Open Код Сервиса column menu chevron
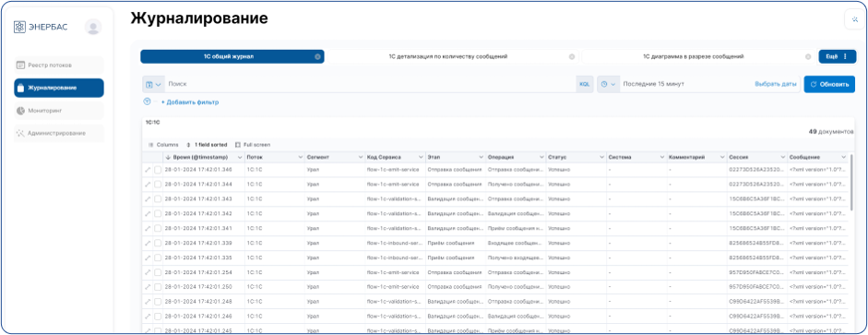Viewport: 868px width, 335px height. pos(421,157)
